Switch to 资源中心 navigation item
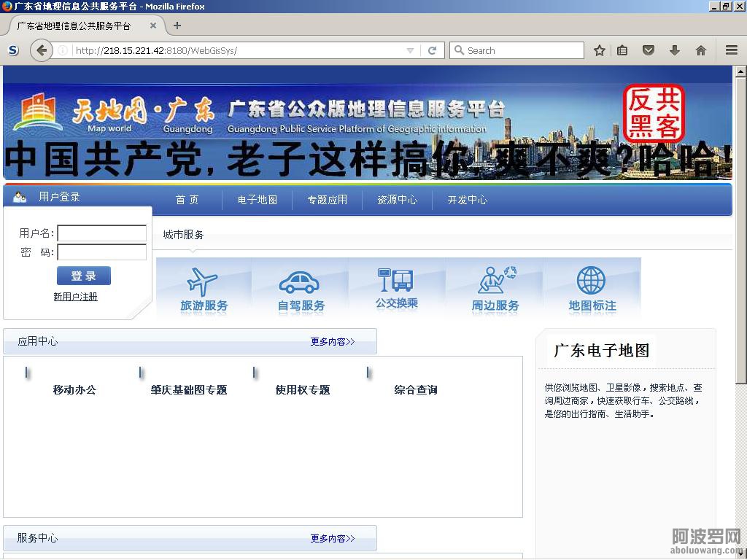Viewport: 747px width, 560px height. (x=397, y=200)
